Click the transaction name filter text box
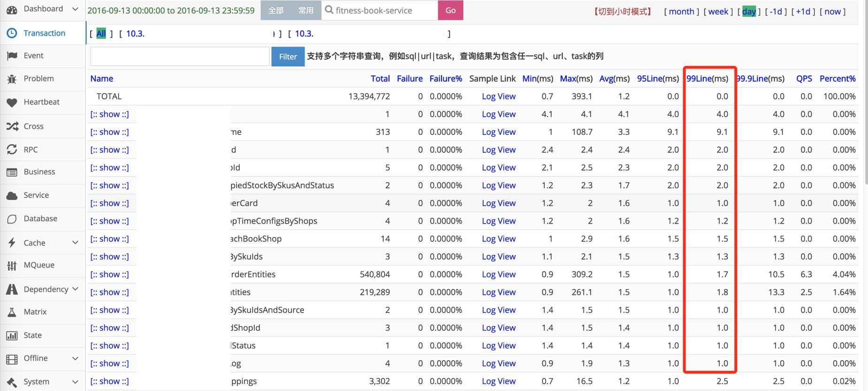This screenshot has width=868, height=391. 180,56
